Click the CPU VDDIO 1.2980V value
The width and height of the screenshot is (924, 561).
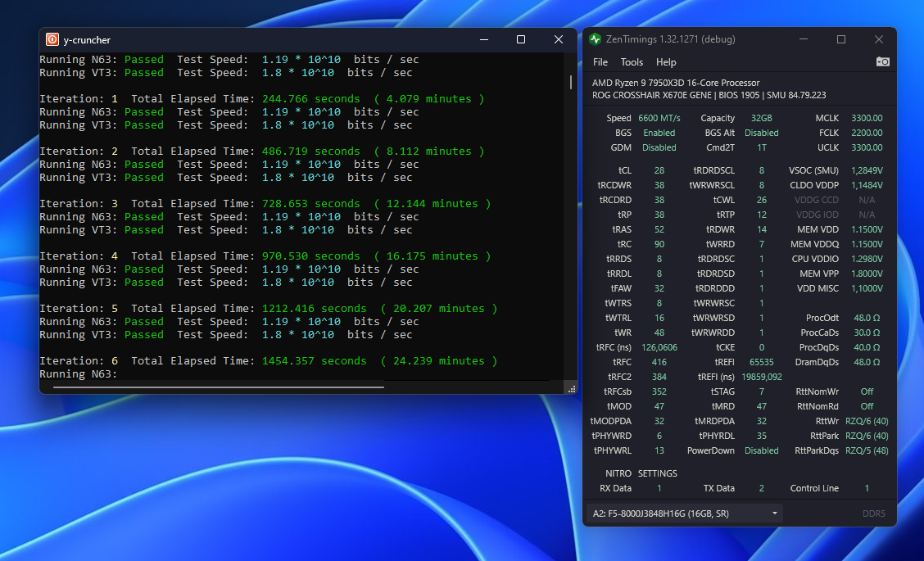(x=867, y=259)
